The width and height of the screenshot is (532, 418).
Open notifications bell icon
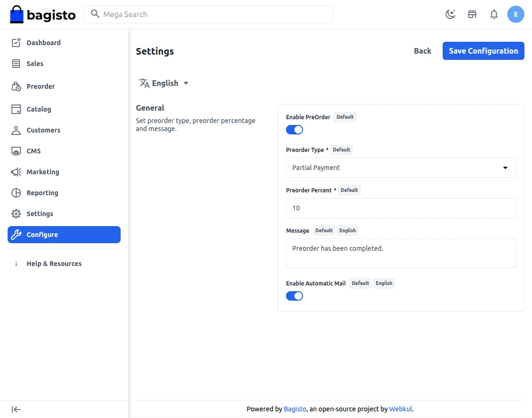(x=494, y=14)
